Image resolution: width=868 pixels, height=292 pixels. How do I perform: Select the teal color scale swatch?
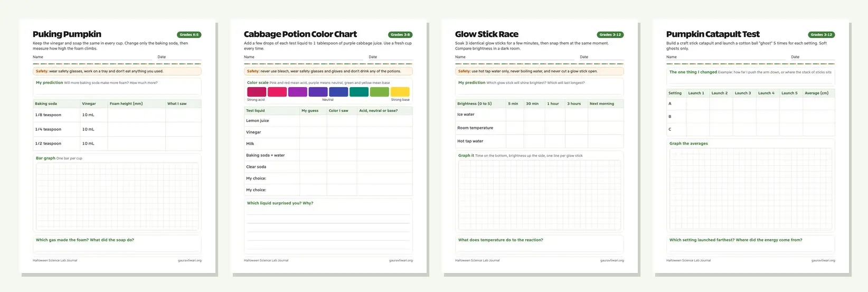(359, 92)
